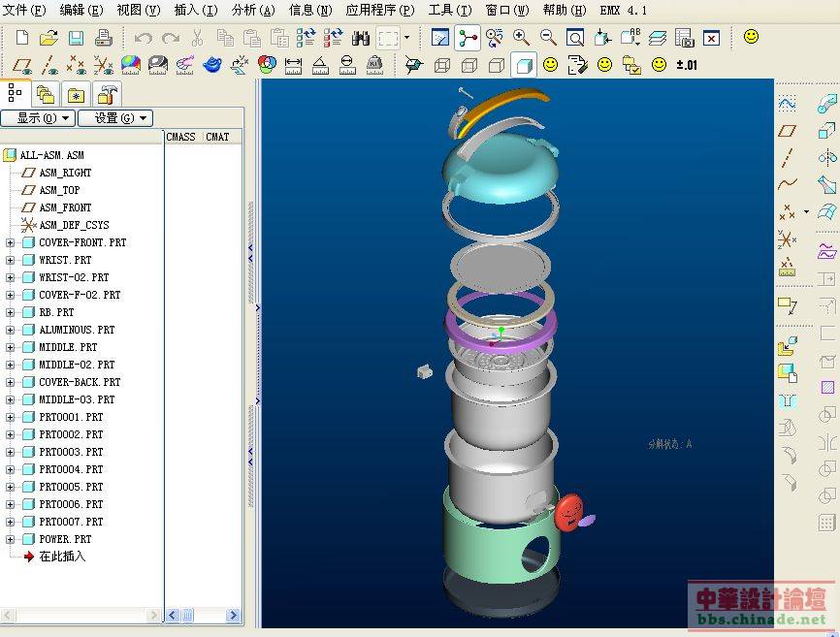Screen dimensions: 840x637
Task: Open the 设置 dropdown in model tree
Action: tap(114, 118)
